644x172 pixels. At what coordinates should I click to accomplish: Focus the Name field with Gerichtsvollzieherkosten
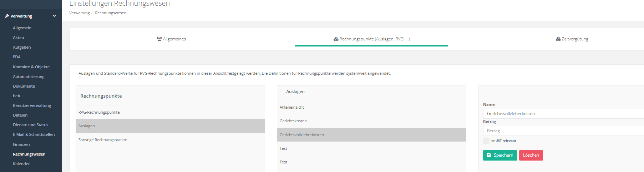[x=564, y=114]
